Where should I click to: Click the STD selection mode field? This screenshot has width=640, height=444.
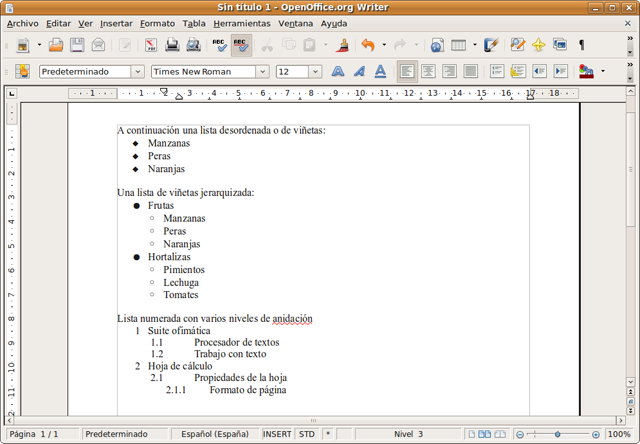(306, 435)
